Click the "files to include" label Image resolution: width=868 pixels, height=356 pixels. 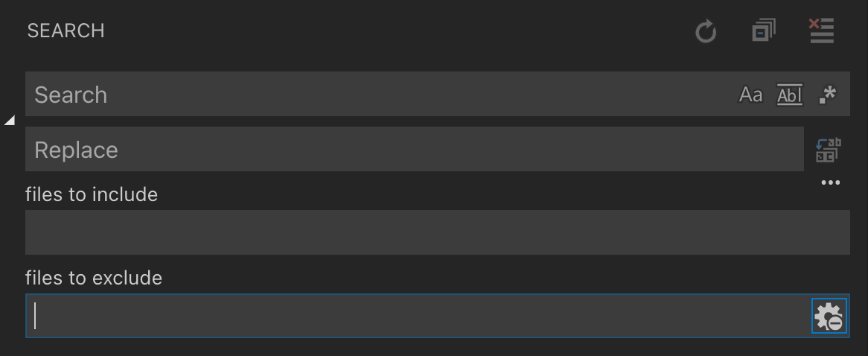point(92,195)
